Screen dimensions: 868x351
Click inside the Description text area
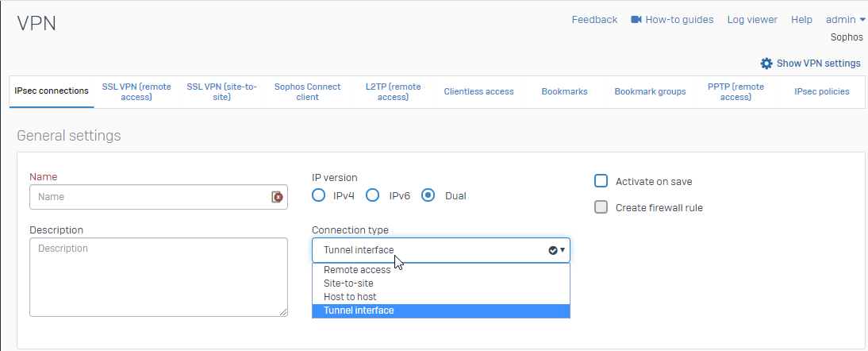(x=159, y=277)
